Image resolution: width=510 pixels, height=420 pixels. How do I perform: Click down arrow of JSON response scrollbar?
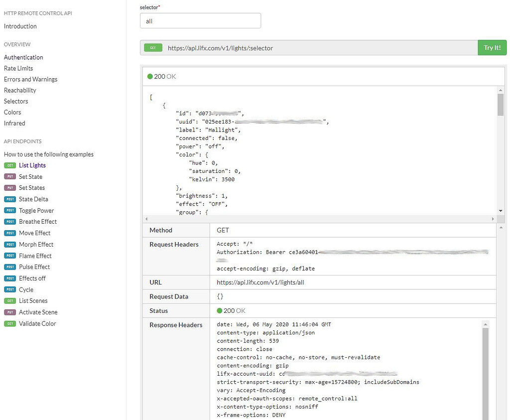pos(500,211)
